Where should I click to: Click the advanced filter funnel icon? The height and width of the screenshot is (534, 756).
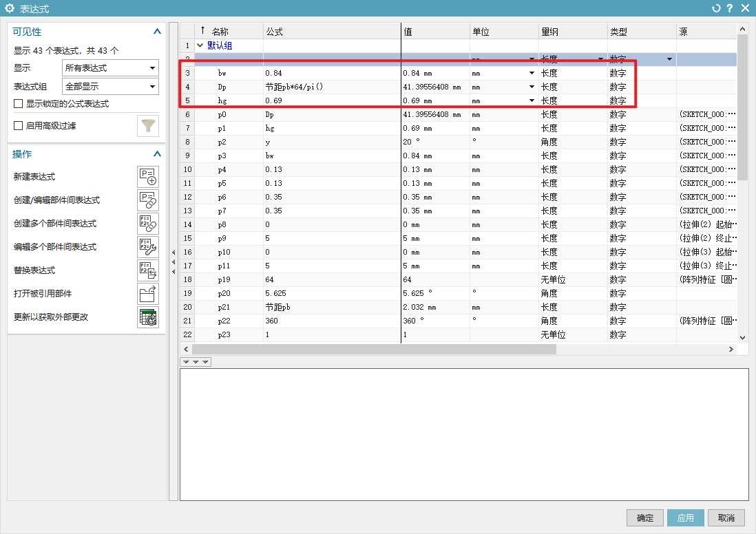tap(148, 126)
